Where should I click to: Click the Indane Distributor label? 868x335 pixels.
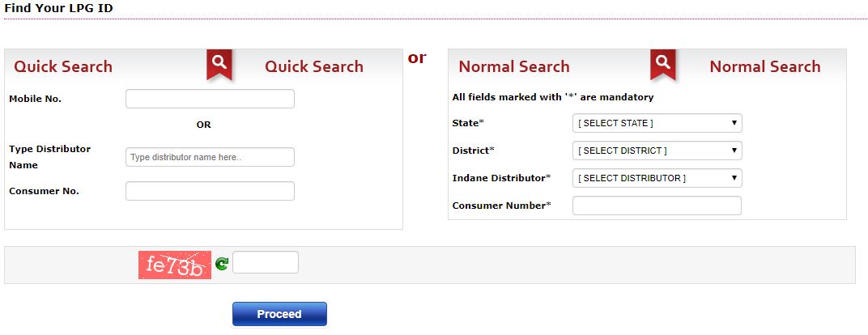[501, 178]
